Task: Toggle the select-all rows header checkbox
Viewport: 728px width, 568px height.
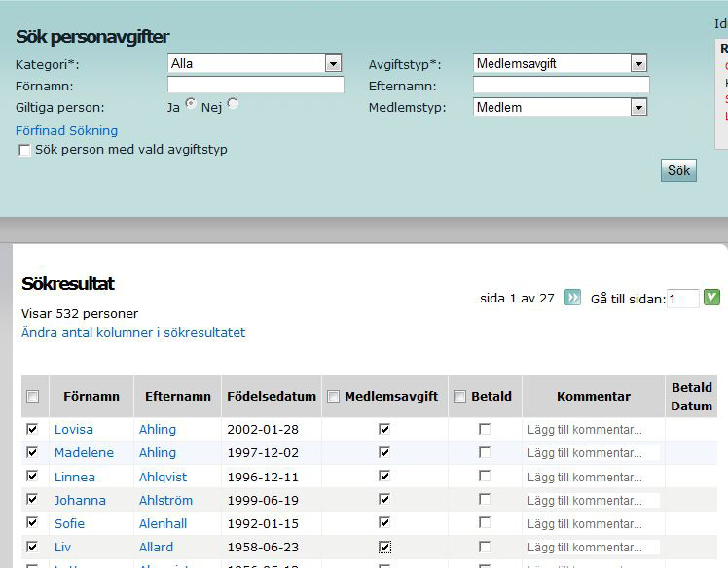Action: click(32, 396)
